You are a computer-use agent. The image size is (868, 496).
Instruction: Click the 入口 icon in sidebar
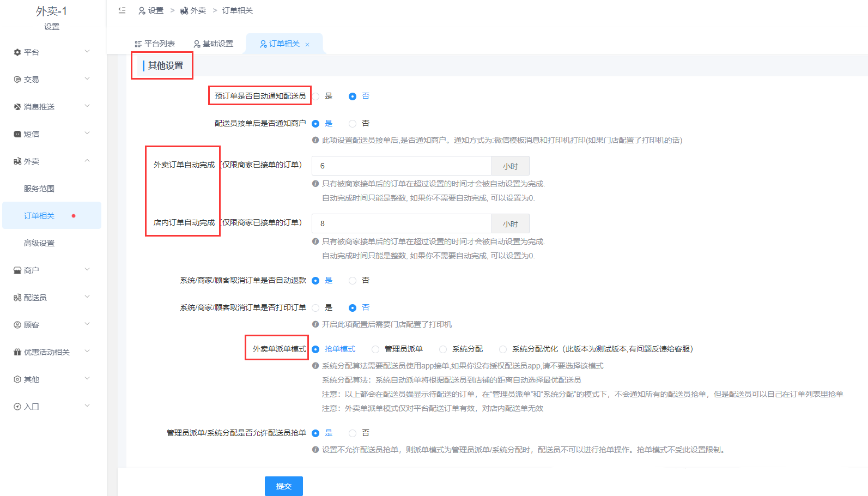pos(17,407)
